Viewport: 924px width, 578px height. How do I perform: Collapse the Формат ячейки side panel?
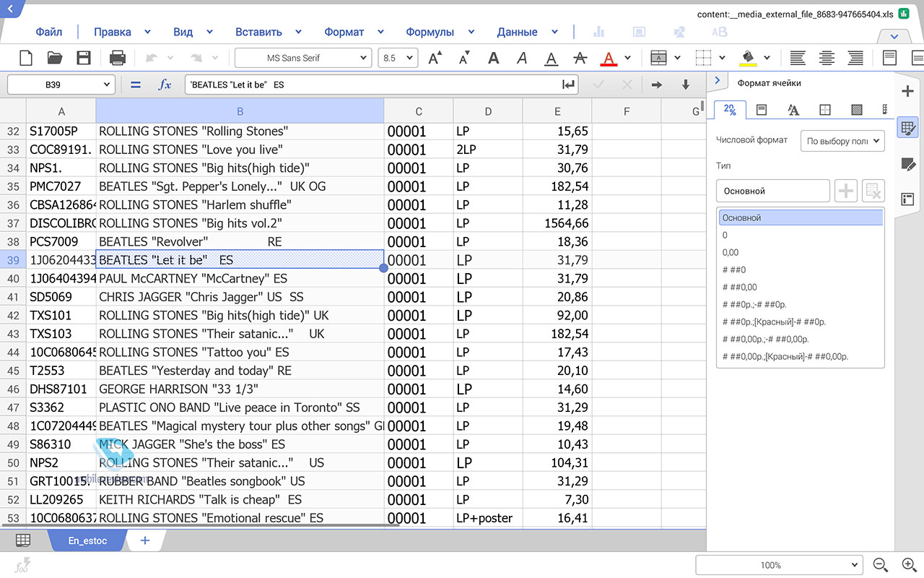pyautogui.click(x=717, y=80)
